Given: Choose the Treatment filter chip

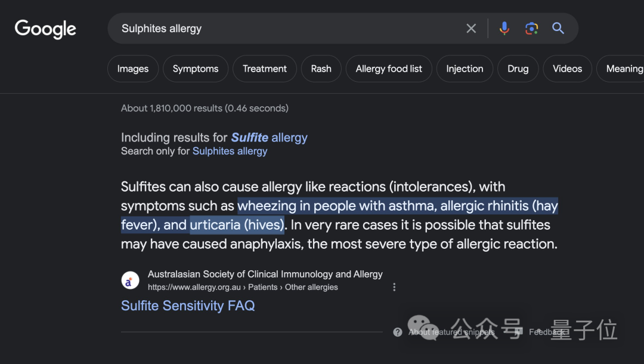Looking at the screenshot, I should (x=265, y=69).
